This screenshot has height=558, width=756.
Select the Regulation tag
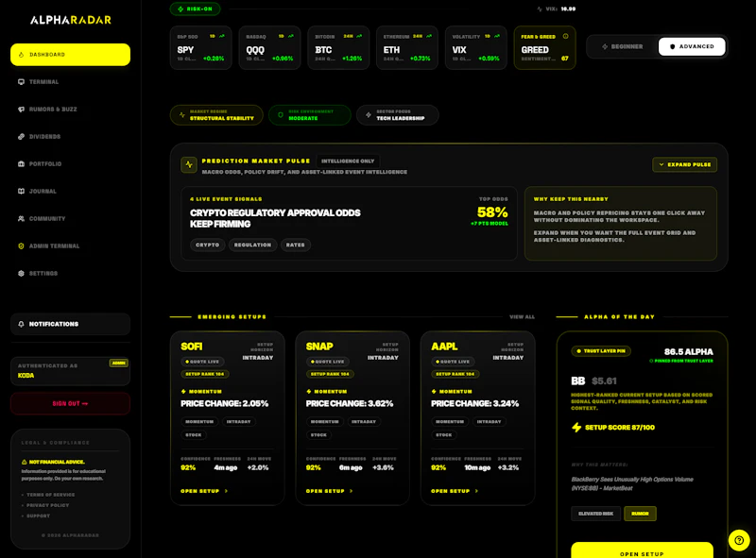click(252, 245)
